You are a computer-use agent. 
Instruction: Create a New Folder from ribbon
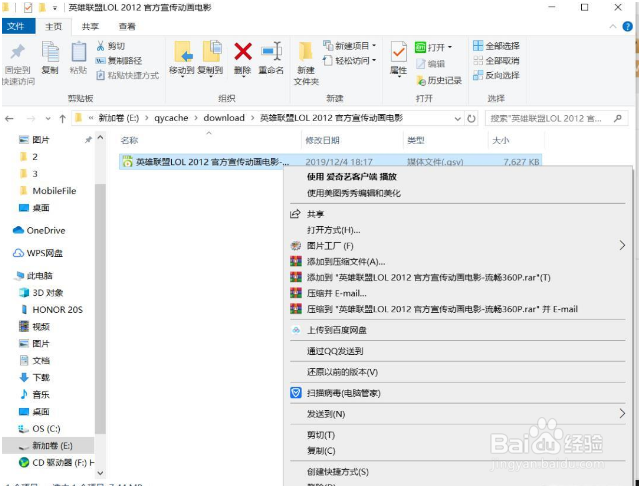point(306,64)
